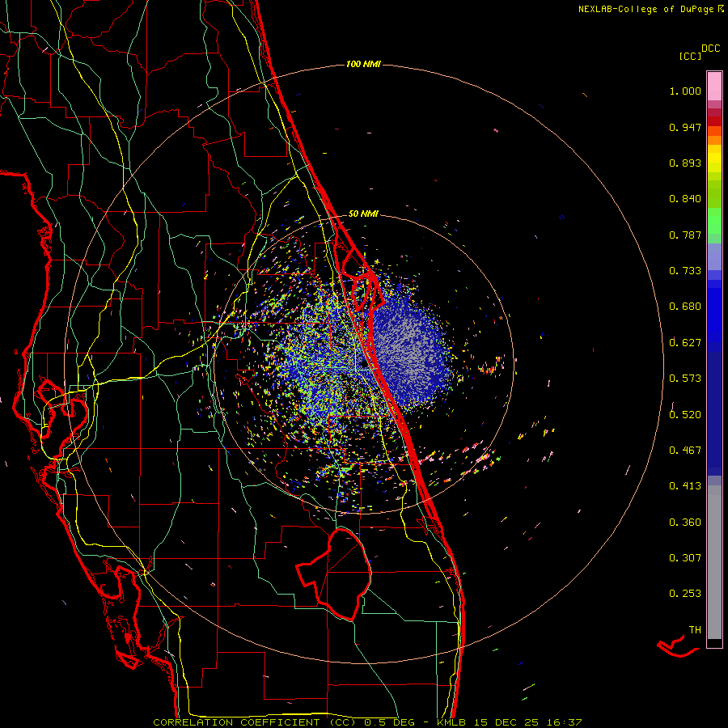Select the dark navy segment of the color bar
Image resolution: width=728 pixels, height=728 pixels.
click(x=714, y=413)
